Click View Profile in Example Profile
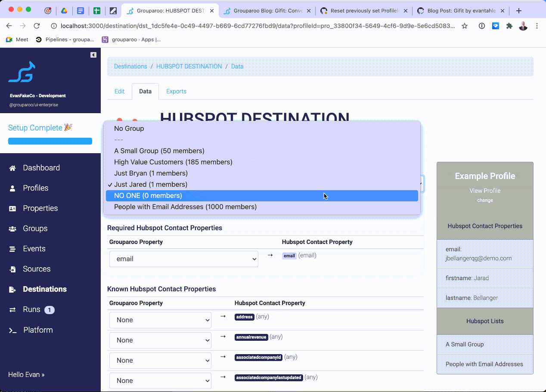Image resolution: width=546 pixels, height=392 pixels. pyautogui.click(x=484, y=191)
